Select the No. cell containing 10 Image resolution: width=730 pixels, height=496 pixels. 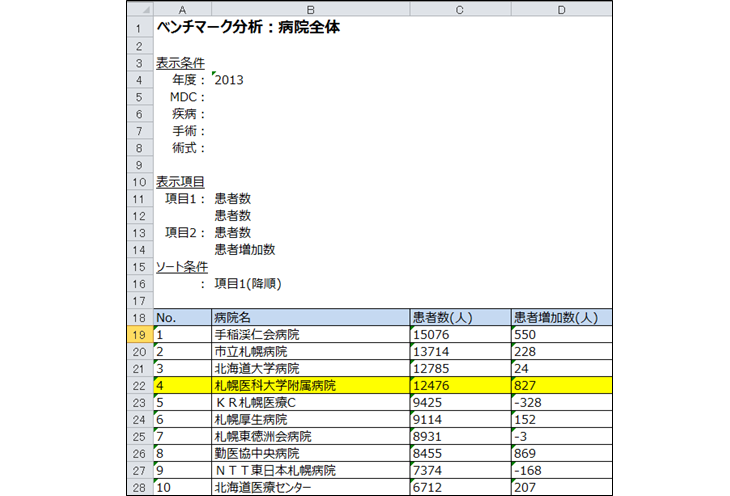182,488
